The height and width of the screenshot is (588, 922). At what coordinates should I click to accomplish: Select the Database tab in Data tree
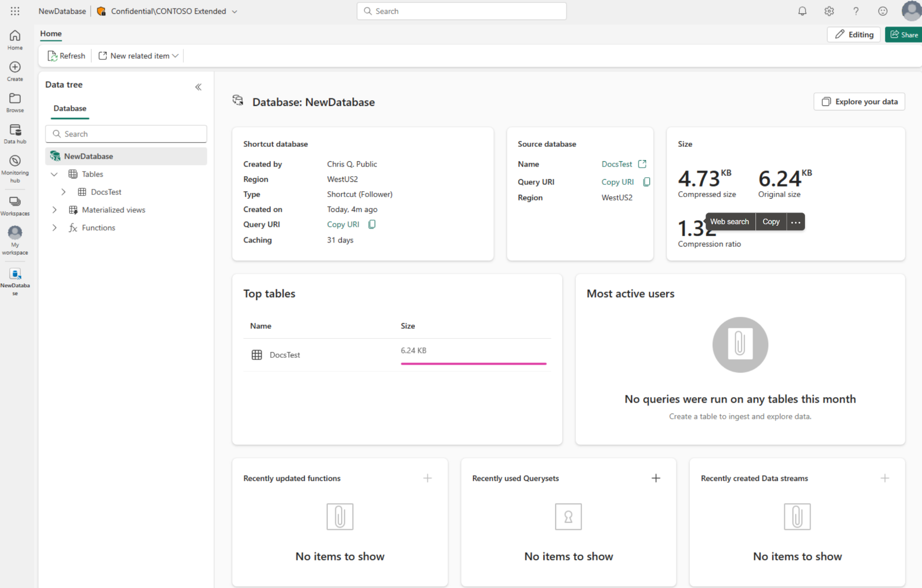pyautogui.click(x=70, y=108)
